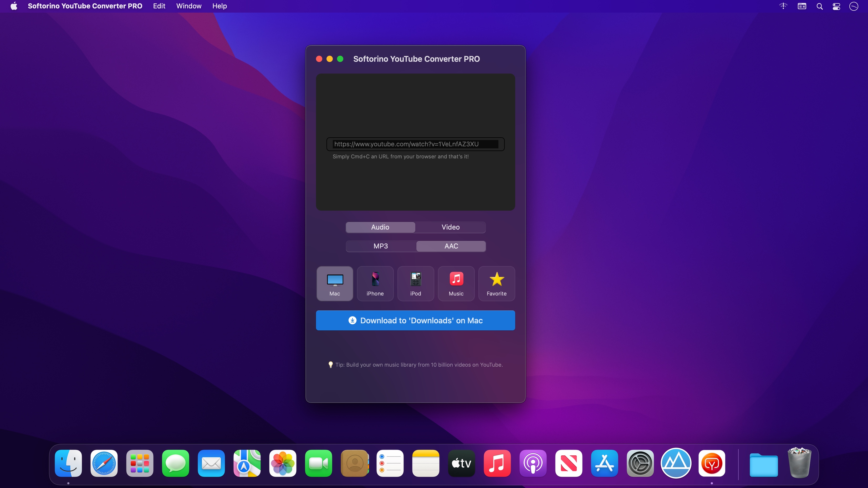The height and width of the screenshot is (488, 868).
Task: Select MP3 audio format
Action: [x=381, y=246]
